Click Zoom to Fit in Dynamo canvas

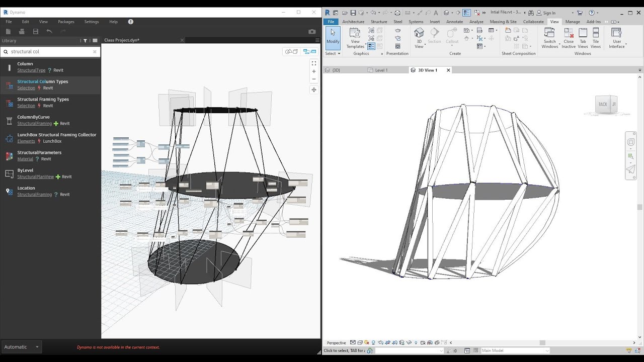(314, 63)
